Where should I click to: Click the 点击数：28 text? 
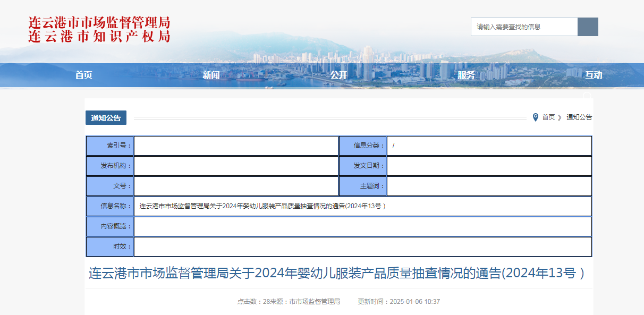pos(254,302)
